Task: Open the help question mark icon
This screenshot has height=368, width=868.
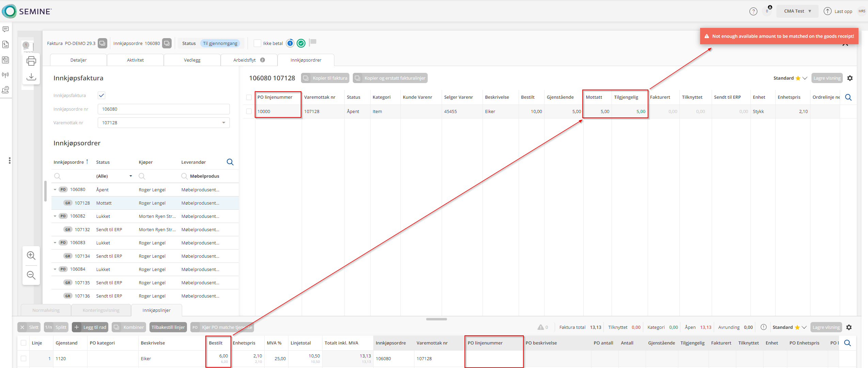Action: point(753,11)
